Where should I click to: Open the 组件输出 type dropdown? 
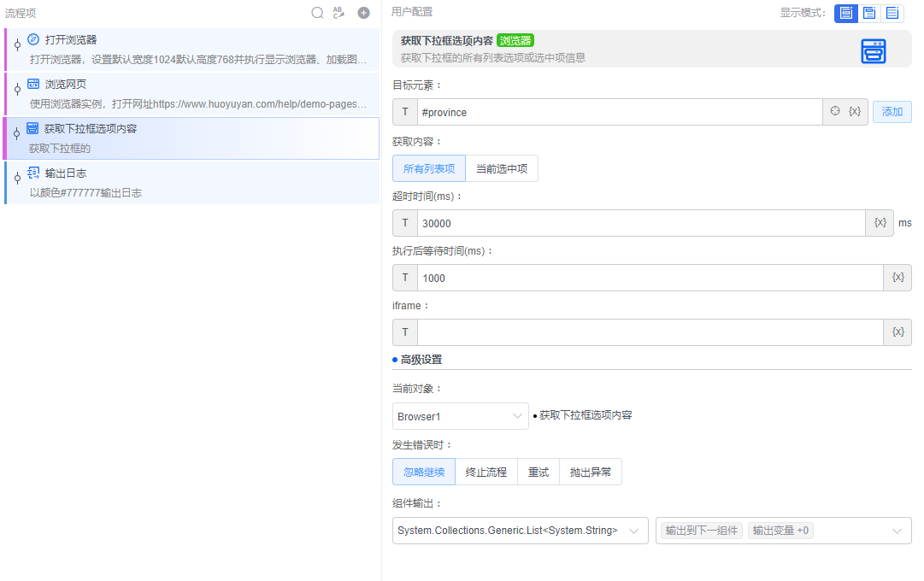coord(520,530)
